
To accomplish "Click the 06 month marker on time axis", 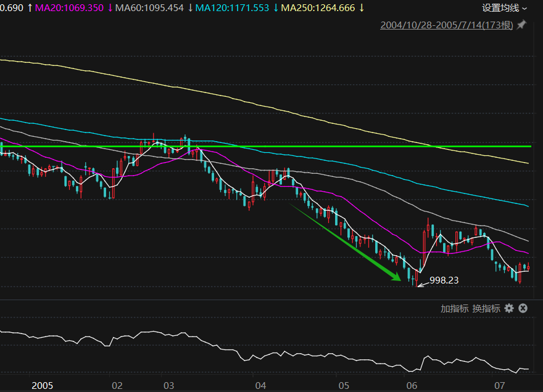I will 412,385.
